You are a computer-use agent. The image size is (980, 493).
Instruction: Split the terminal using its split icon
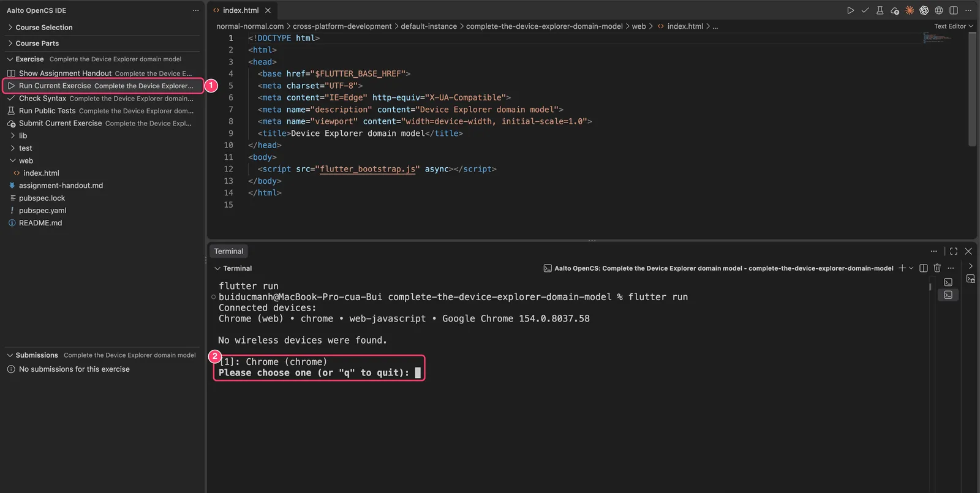(x=923, y=268)
